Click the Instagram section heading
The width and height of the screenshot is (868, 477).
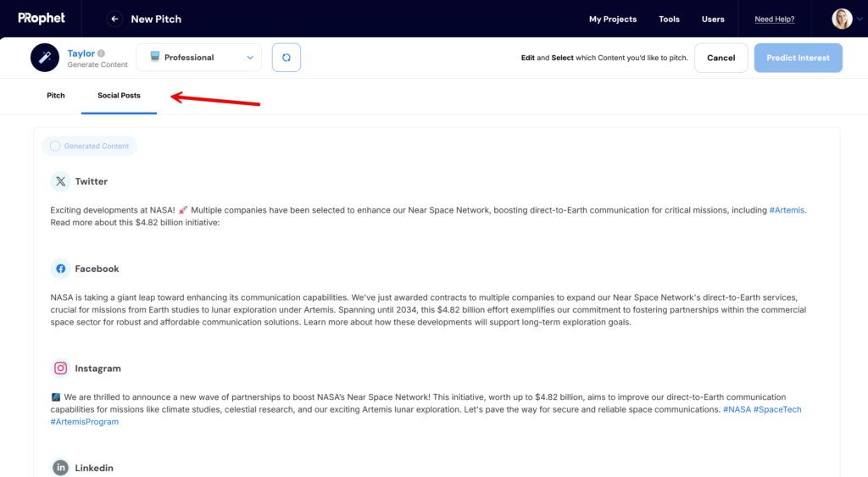[x=98, y=369]
